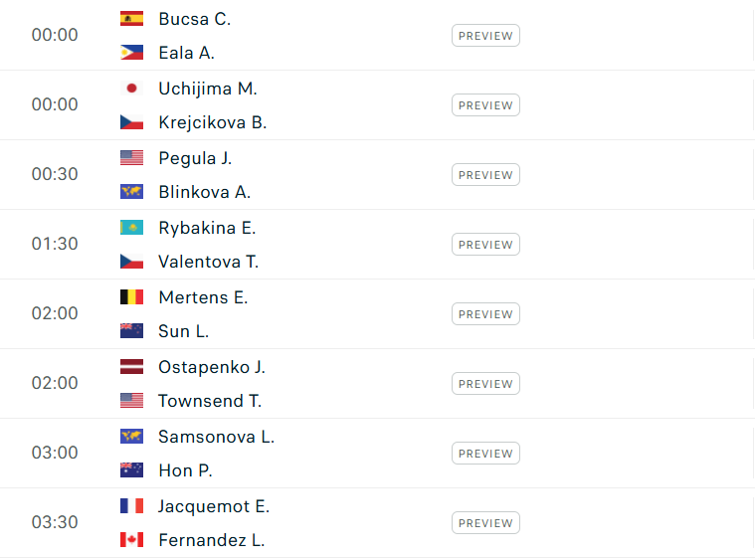Click the 03:00 start time for Samsonova's match
This screenshot has width=755, height=560.
[55, 454]
